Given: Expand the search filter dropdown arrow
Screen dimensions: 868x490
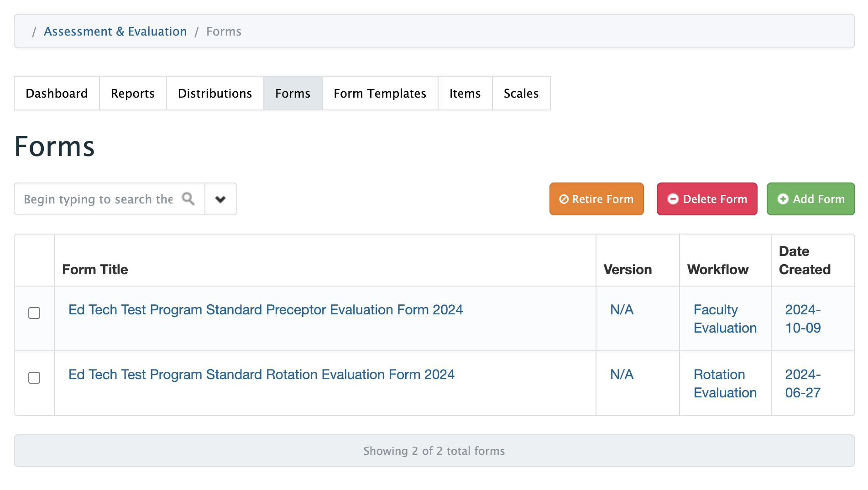Looking at the screenshot, I should pos(220,199).
